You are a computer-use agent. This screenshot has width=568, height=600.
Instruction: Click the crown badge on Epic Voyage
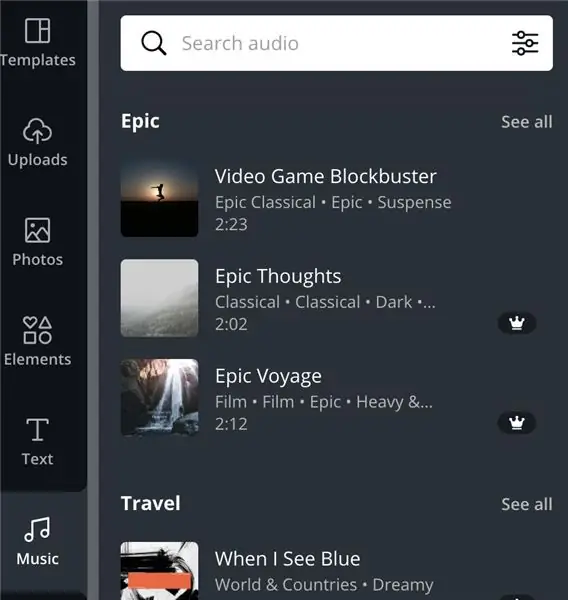(x=517, y=423)
